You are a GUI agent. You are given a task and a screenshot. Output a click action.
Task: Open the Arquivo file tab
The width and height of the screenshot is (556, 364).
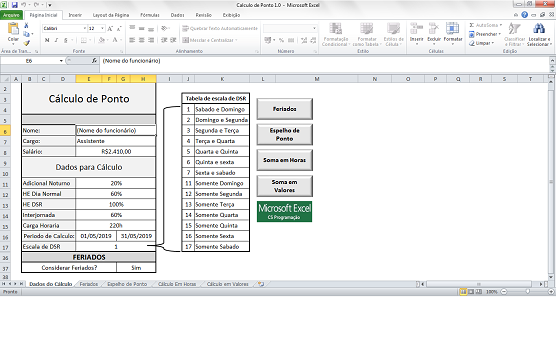click(11, 15)
